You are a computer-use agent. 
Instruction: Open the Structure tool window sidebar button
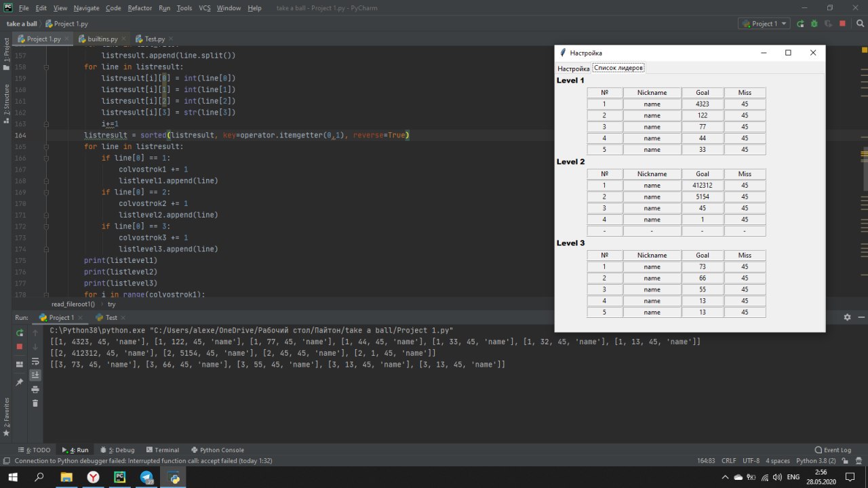click(x=6, y=104)
